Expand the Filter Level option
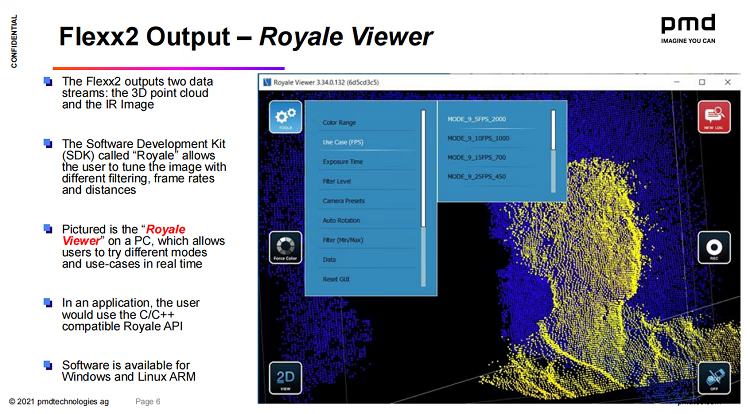This screenshot has height=414, width=750. click(338, 180)
